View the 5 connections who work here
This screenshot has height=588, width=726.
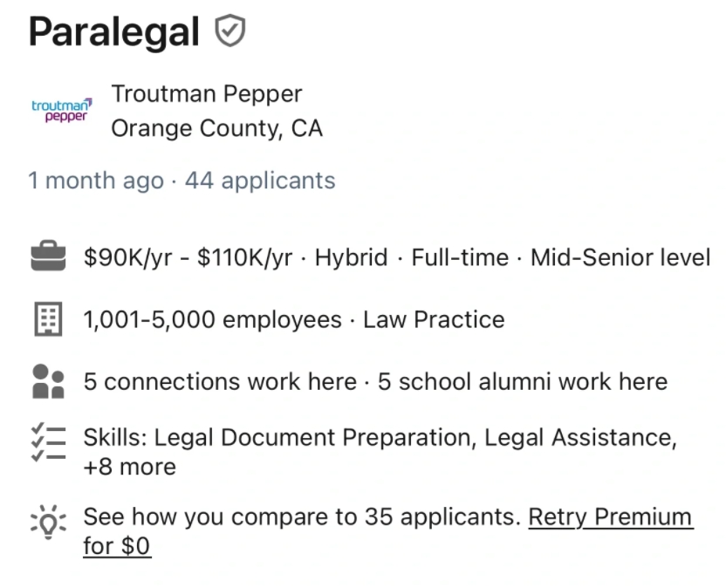[x=220, y=382]
